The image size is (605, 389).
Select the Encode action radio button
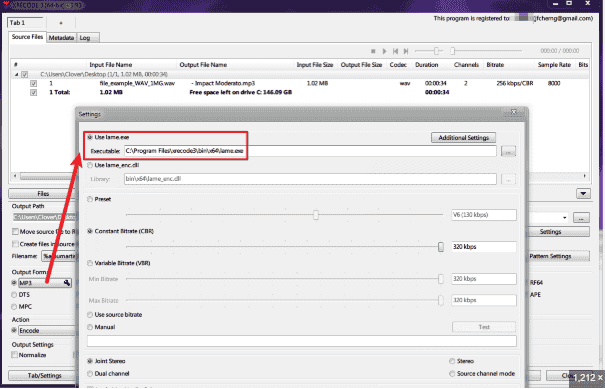coord(14,330)
